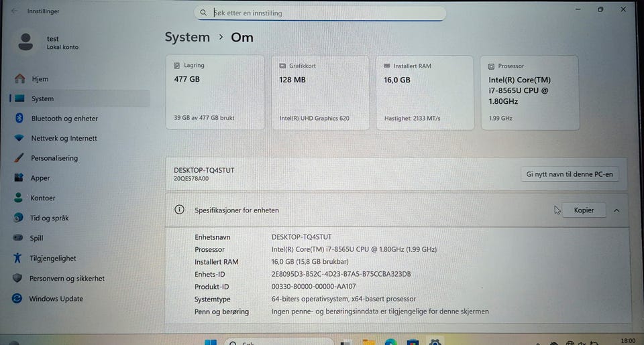Image resolution: width=644 pixels, height=345 pixels.
Task: Launch Microsoft Edge from the taskbar
Action: pyautogui.click(x=390, y=342)
